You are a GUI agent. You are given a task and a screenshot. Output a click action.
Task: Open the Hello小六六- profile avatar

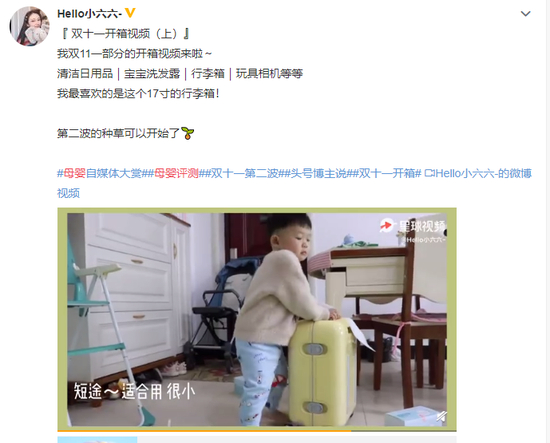coord(29,26)
